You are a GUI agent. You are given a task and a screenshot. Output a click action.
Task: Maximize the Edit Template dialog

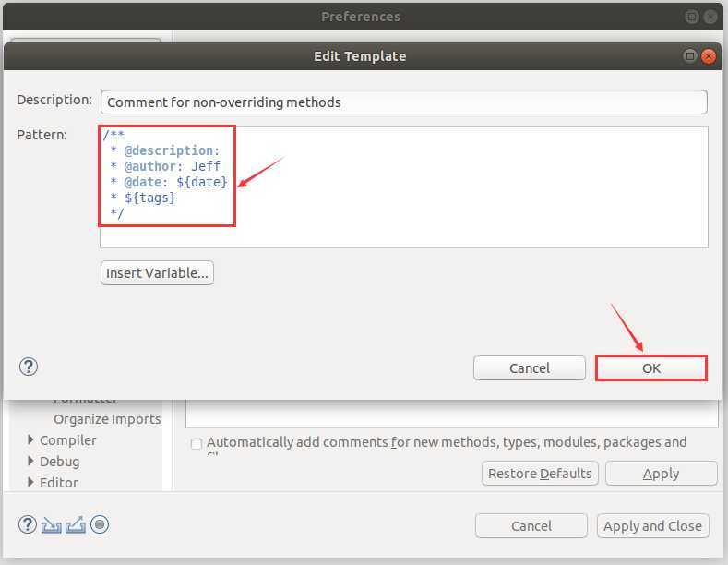pos(690,55)
